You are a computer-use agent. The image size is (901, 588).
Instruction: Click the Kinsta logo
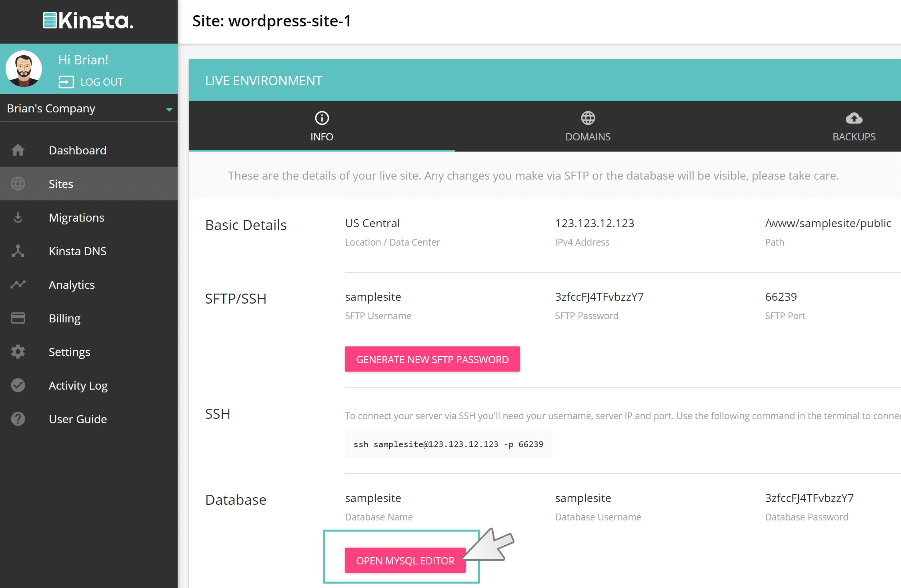tap(88, 20)
